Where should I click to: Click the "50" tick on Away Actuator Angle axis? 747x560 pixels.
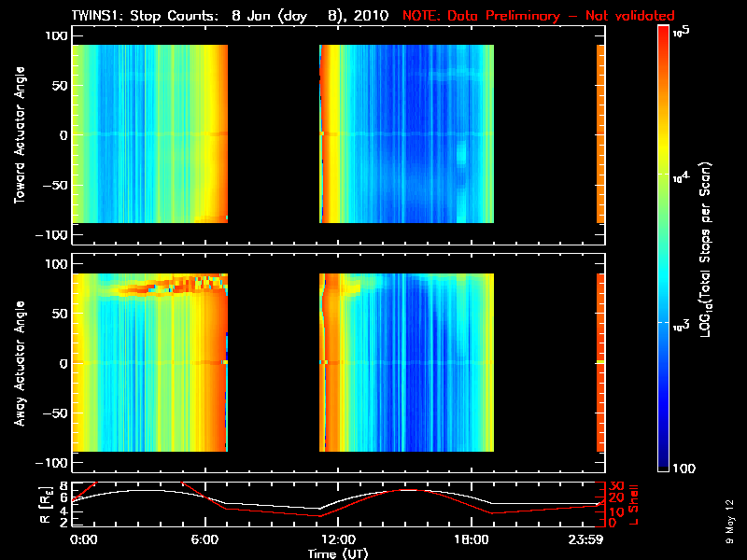pyautogui.click(x=60, y=314)
